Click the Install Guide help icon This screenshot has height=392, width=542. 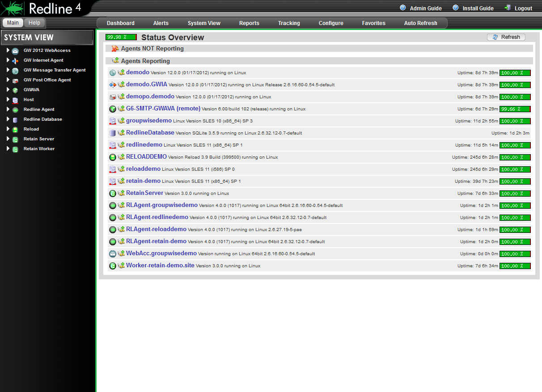point(456,8)
